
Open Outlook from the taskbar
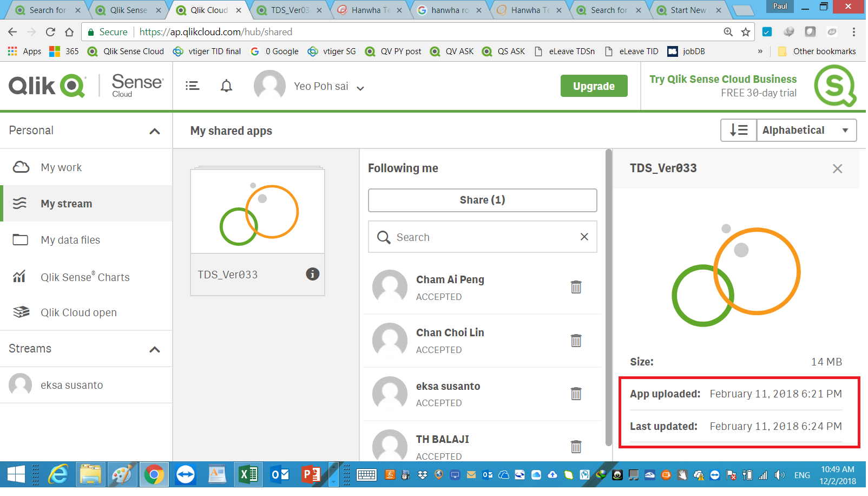(x=280, y=475)
